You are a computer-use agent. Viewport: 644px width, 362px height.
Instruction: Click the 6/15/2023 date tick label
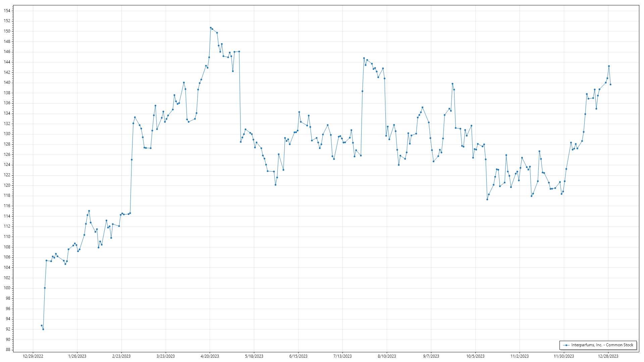click(x=298, y=356)
